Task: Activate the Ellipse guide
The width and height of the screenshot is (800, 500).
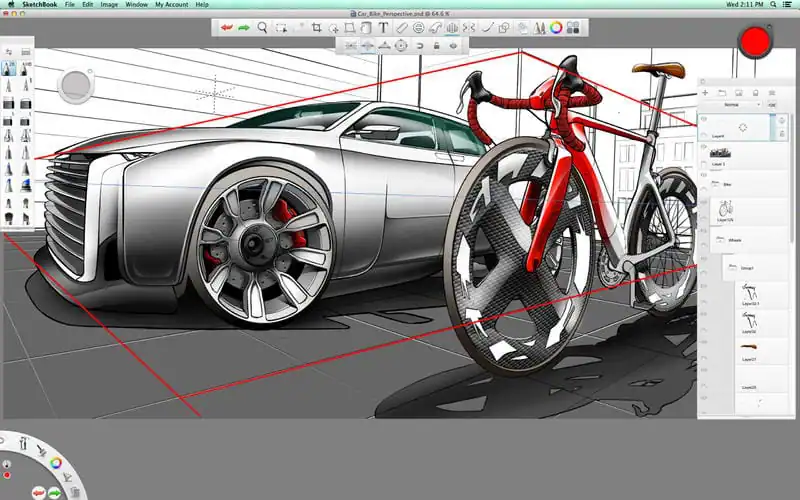Action: [x=418, y=28]
